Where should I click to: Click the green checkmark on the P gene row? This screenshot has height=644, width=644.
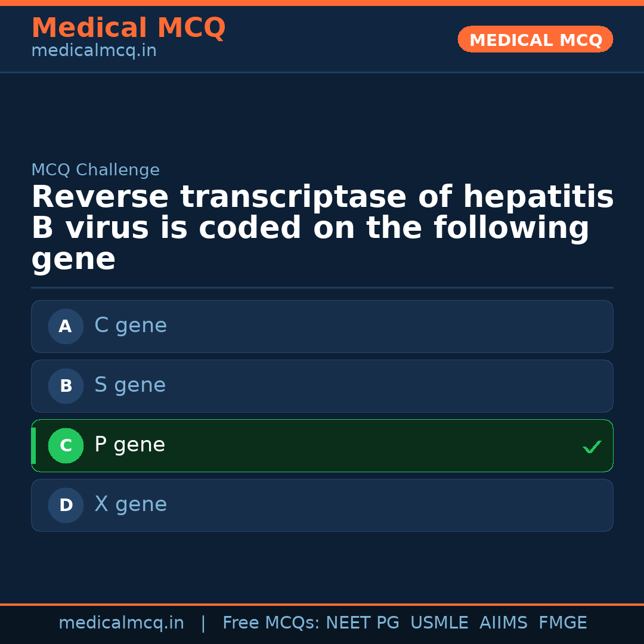592,447
